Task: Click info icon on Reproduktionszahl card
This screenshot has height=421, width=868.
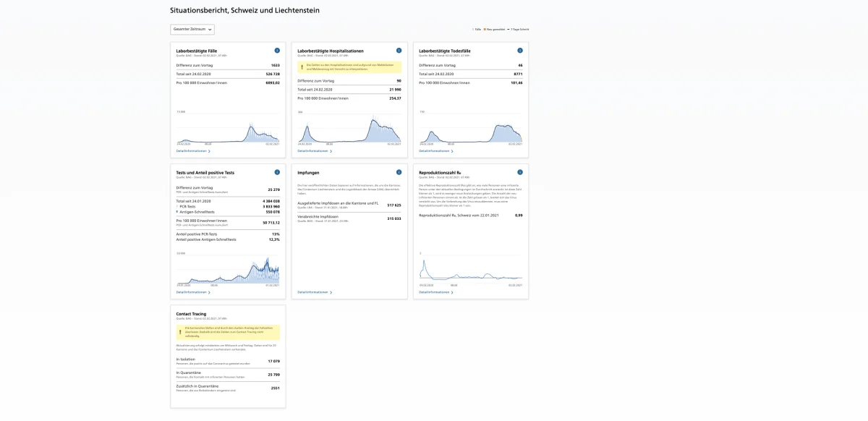Action: coord(520,172)
